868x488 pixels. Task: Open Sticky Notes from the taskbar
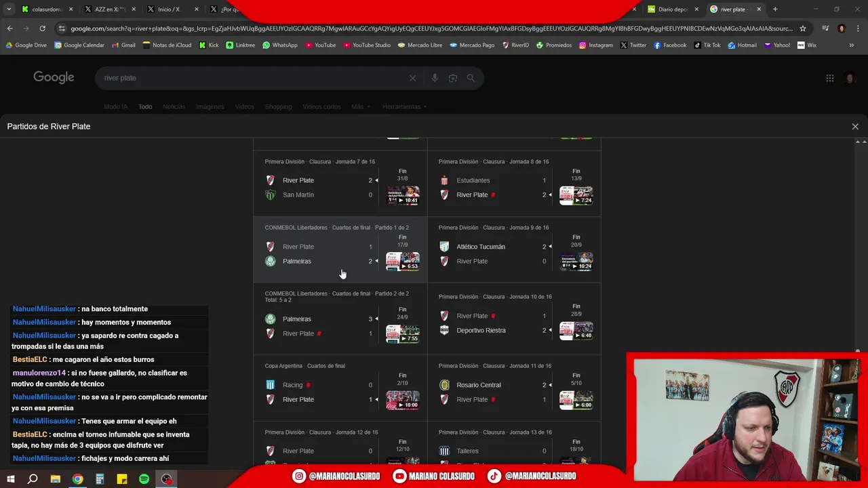click(x=122, y=479)
